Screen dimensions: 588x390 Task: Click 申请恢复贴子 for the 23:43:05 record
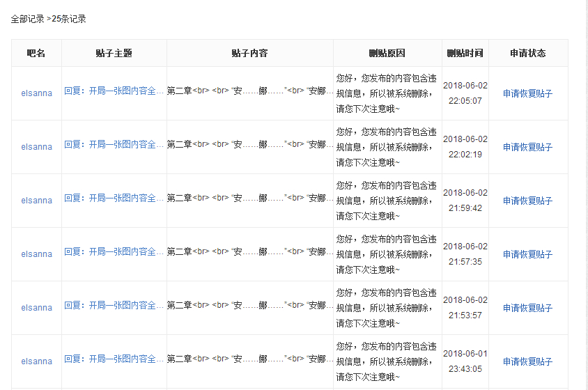click(x=527, y=361)
